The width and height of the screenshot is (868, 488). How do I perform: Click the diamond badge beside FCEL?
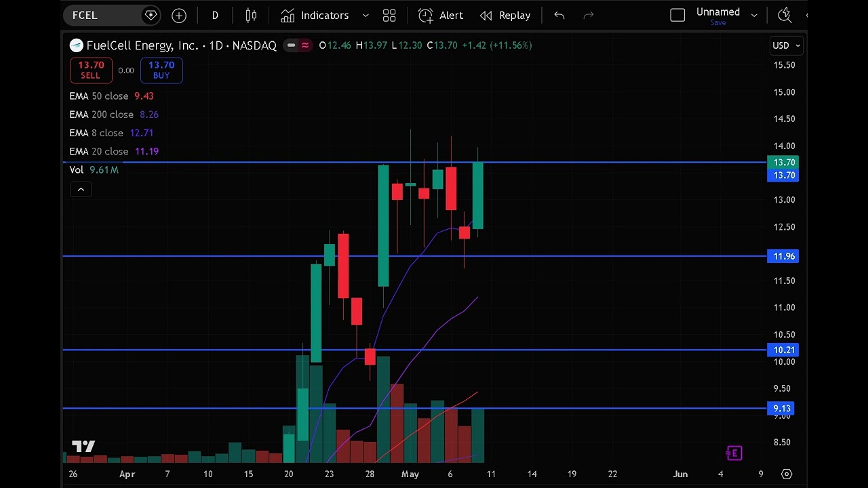click(x=151, y=15)
